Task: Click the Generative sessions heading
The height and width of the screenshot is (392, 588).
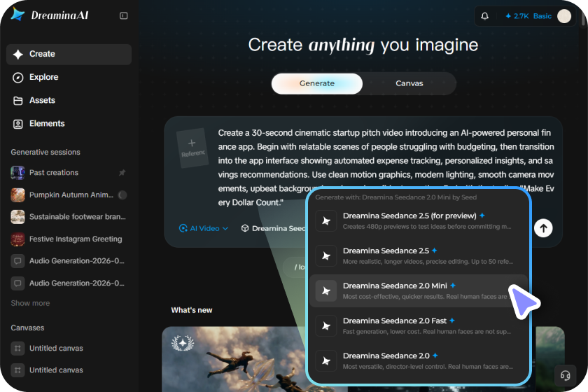Action: (45, 152)
